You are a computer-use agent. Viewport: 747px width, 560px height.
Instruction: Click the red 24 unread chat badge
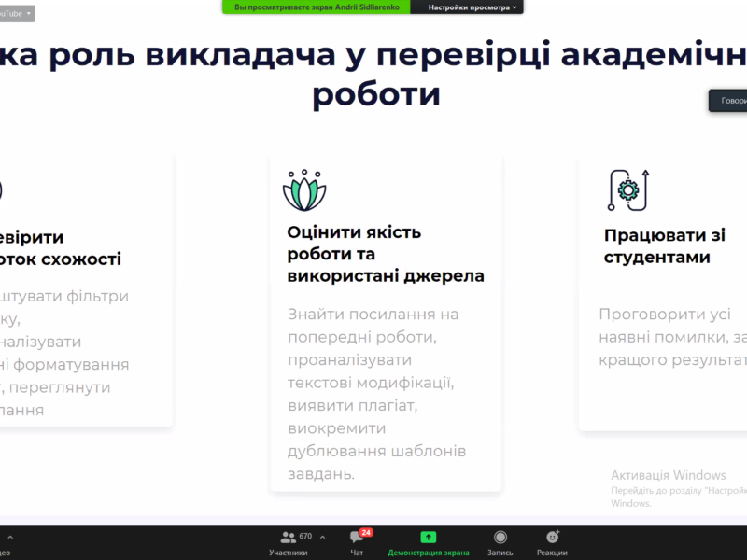(366, 532)
